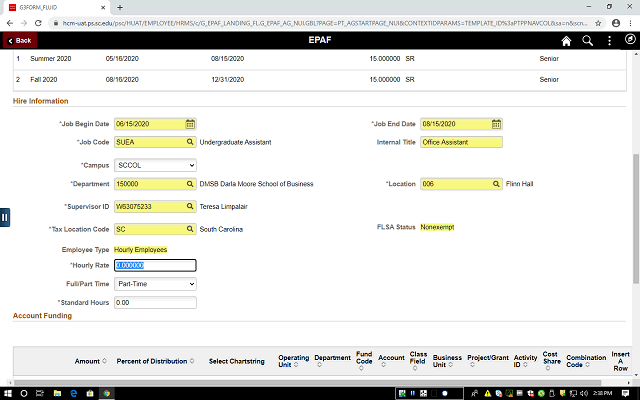Click the Supervisor ID lookup icon

[190, 207]
